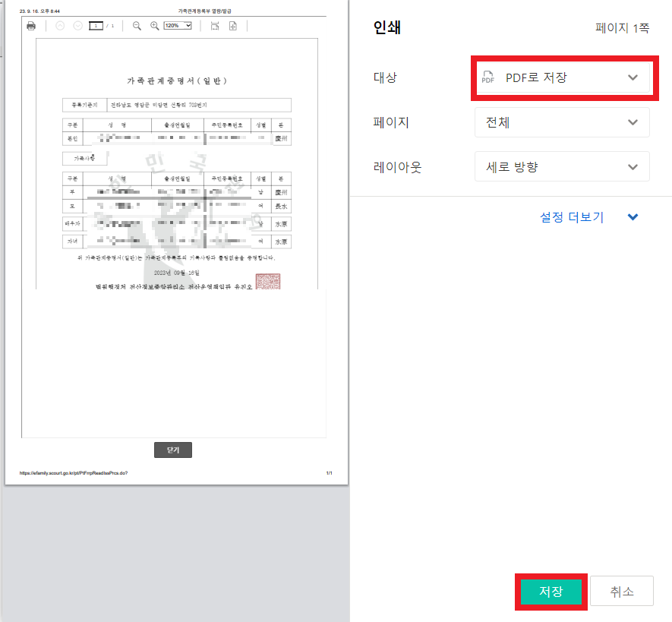The width and height of the screenshot is (672, 622).
Task: Click the 가족관계등록부 열람/발급 page header text
Action: (204, 11)
